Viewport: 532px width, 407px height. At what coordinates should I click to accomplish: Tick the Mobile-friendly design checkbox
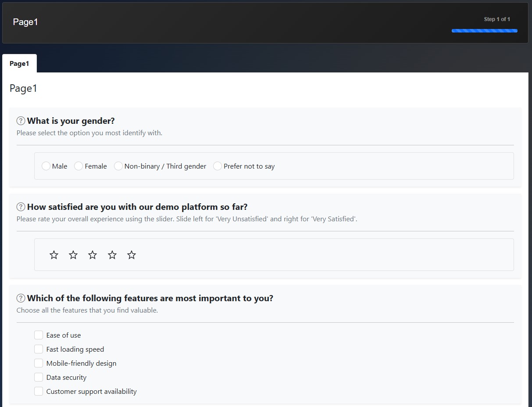(39, 363)
